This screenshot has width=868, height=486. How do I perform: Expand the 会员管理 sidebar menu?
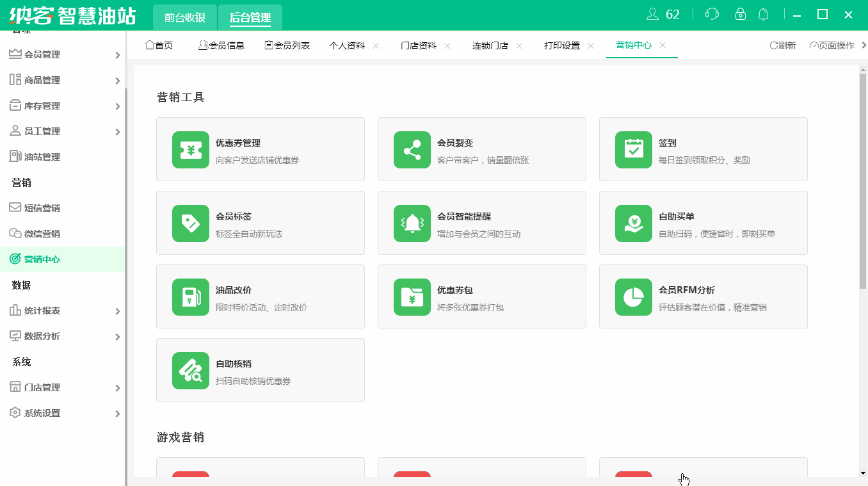click(x=63, y=54)
